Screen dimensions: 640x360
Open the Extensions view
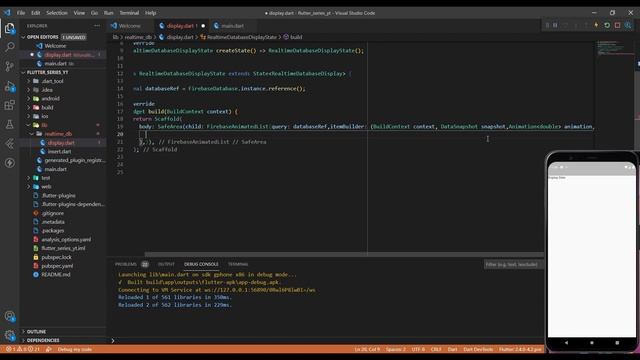(9, 105)
